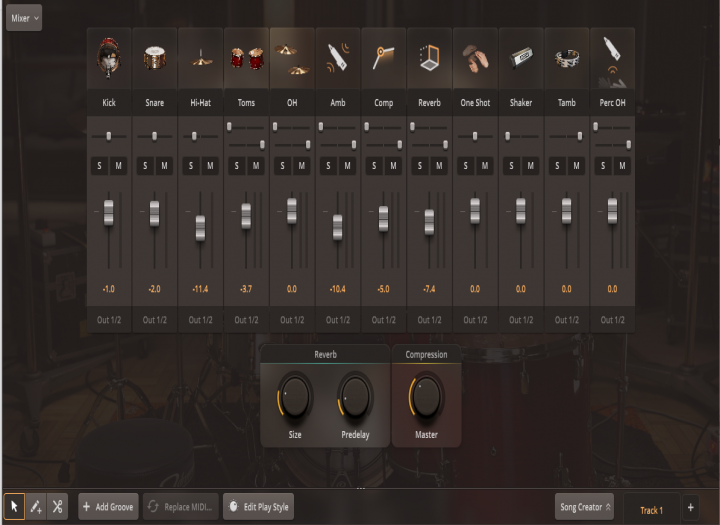720x525 pixels.
Task: Open the Mixer view dropdown
Action: [24, 18]
